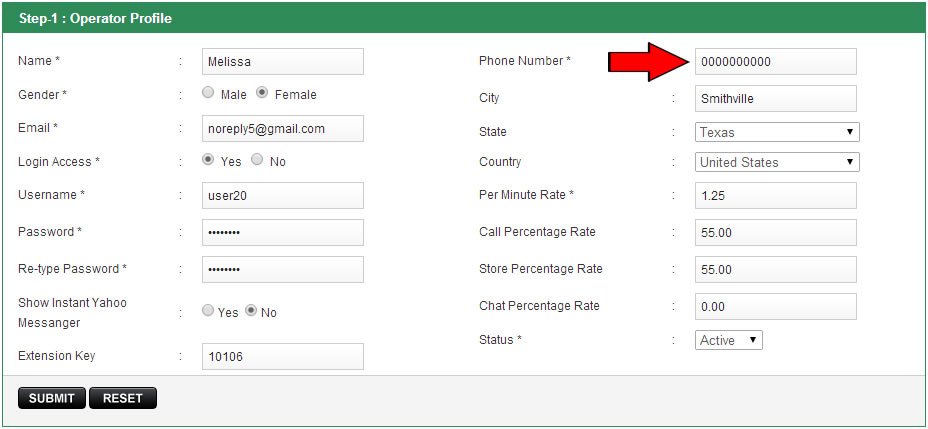Click the RESET button

(x=122, y=398)
